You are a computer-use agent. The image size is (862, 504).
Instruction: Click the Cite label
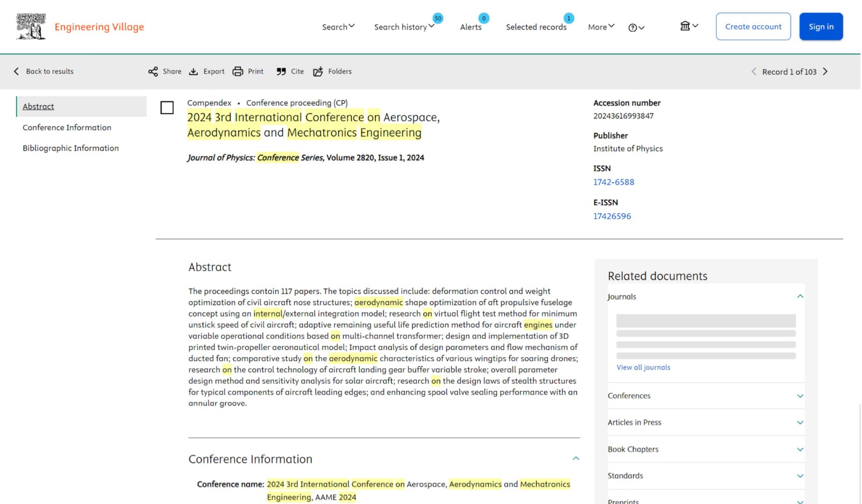click(x=297, y=72)
